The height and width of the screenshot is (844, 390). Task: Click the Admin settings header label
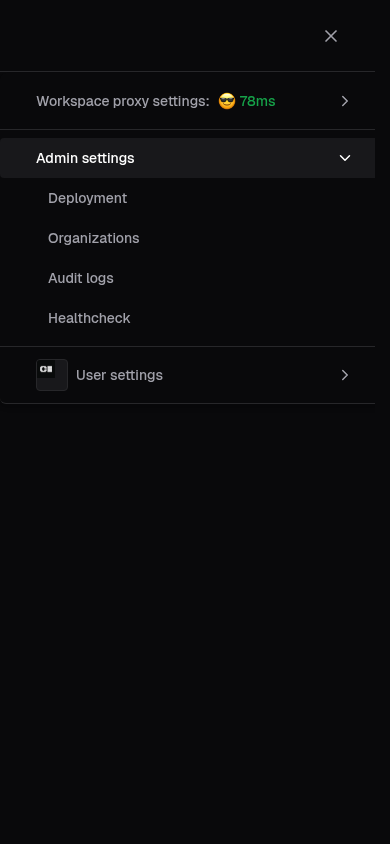(85, 158)
